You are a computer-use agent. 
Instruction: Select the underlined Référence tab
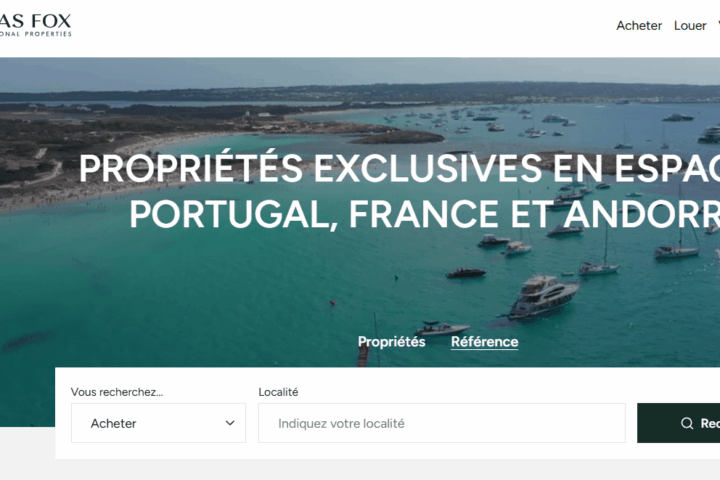(x=484, y=342)
